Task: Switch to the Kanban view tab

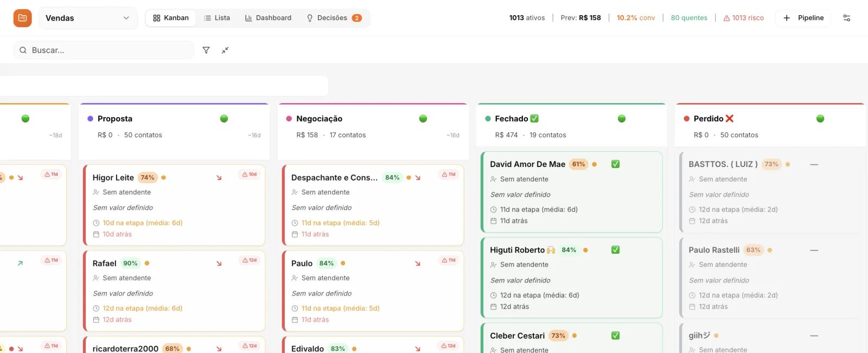Action: tap(171, 18)
